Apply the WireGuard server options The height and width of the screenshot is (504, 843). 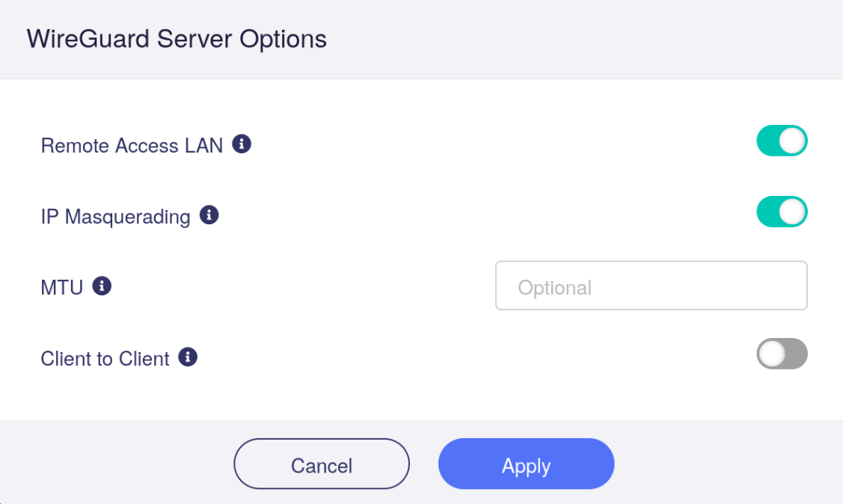526,464
